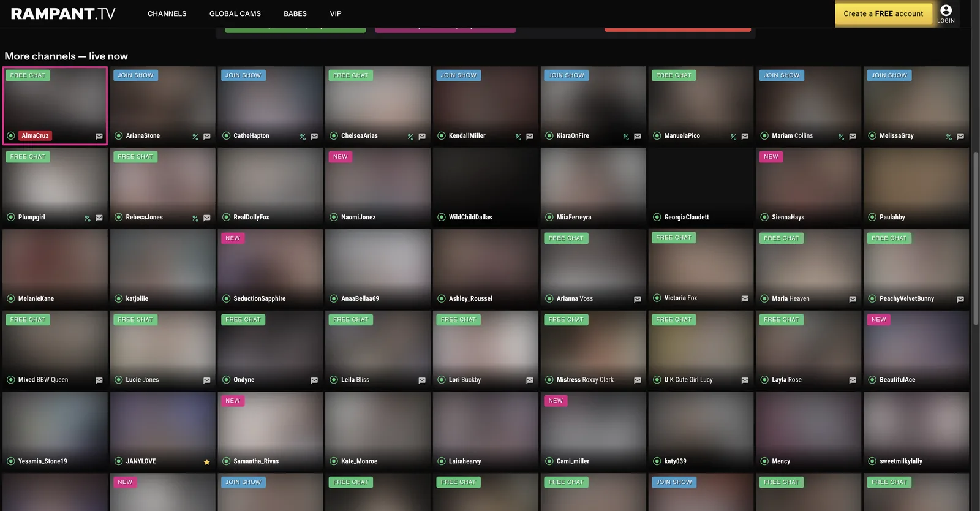This screenshot has height=511, width=980.
Task: Click FREE CHAT badge on Lori Buckby
Action: [458, 319]
